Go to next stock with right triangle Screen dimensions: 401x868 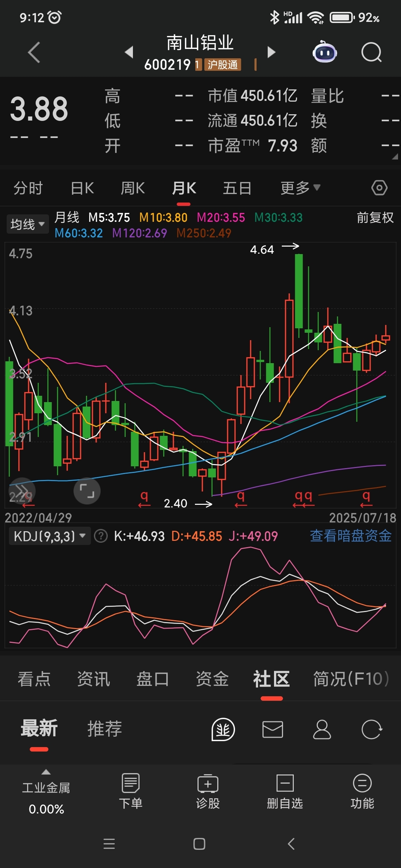271,52
